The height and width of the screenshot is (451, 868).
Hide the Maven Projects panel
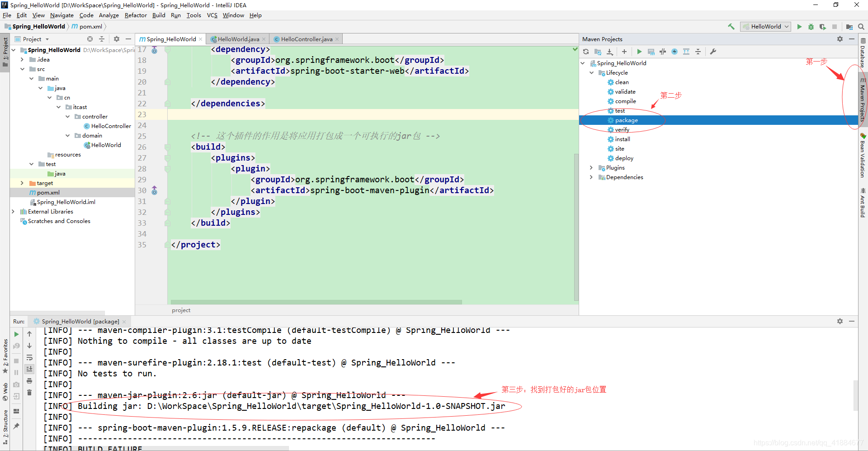[x=852, y=39]
